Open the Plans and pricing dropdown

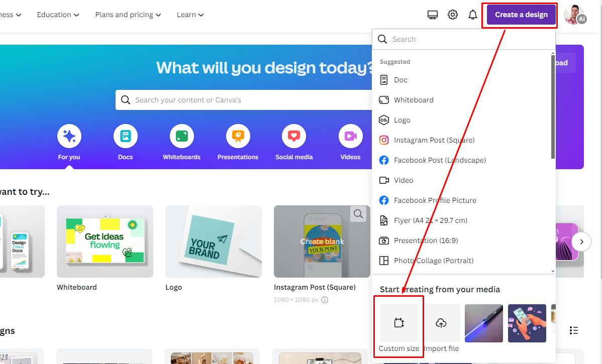coord(127,15)
